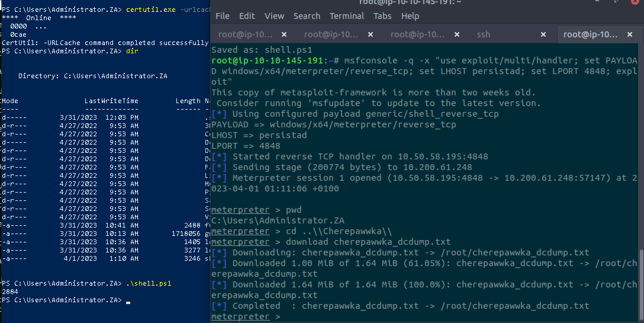The width and height of the screenshot is (644, 323).
Task: Click the '**** Online ****' line in PowerShell
Action: coord(39,18)
